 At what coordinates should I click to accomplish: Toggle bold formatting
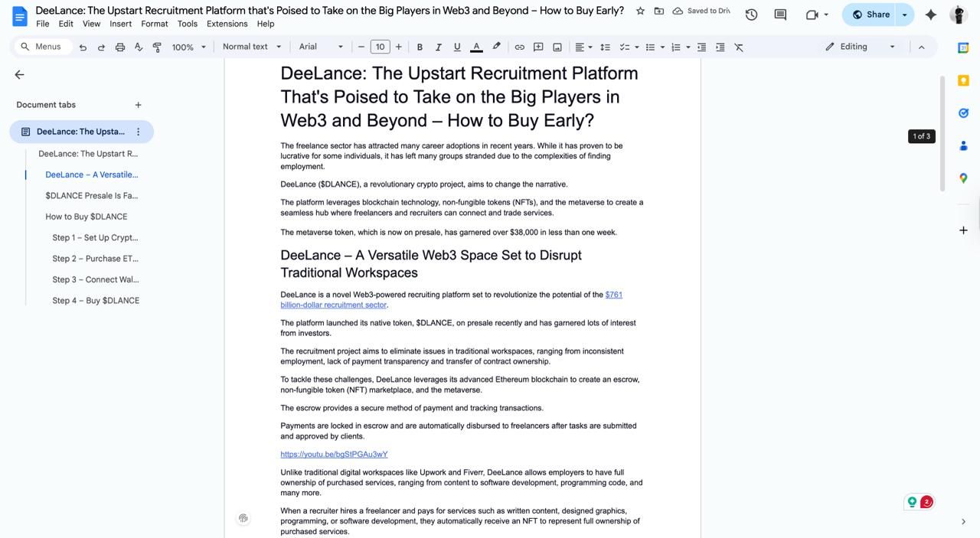pyautogui.click(x=420, y=47)
